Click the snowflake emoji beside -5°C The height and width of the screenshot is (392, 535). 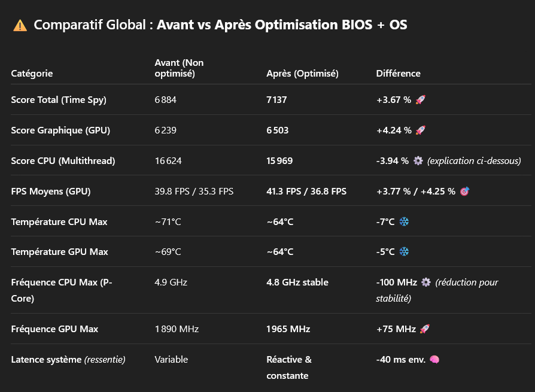pyautogui.click(x=404, y=252)
